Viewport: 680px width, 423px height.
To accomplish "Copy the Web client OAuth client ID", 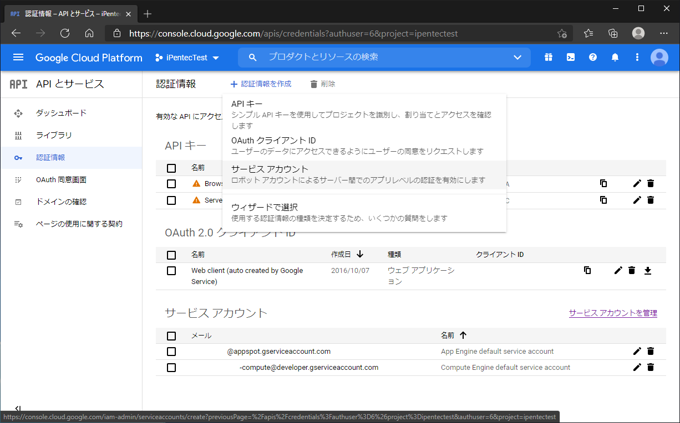I will [587, 270].
